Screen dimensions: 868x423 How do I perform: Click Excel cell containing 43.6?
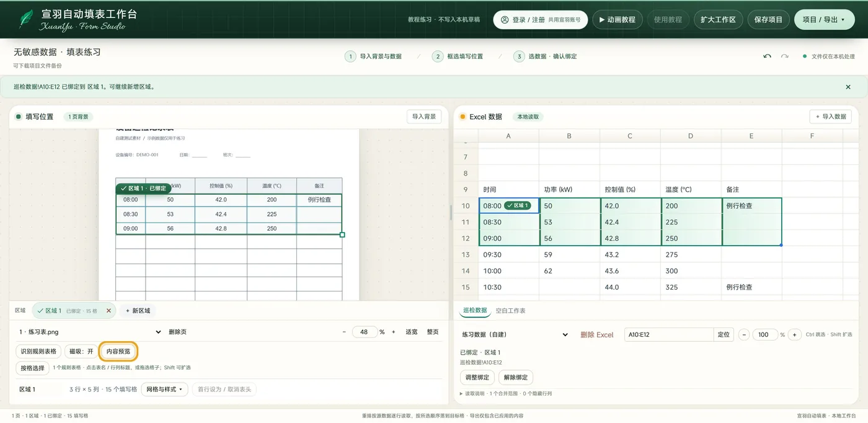[x=630, y=271]
